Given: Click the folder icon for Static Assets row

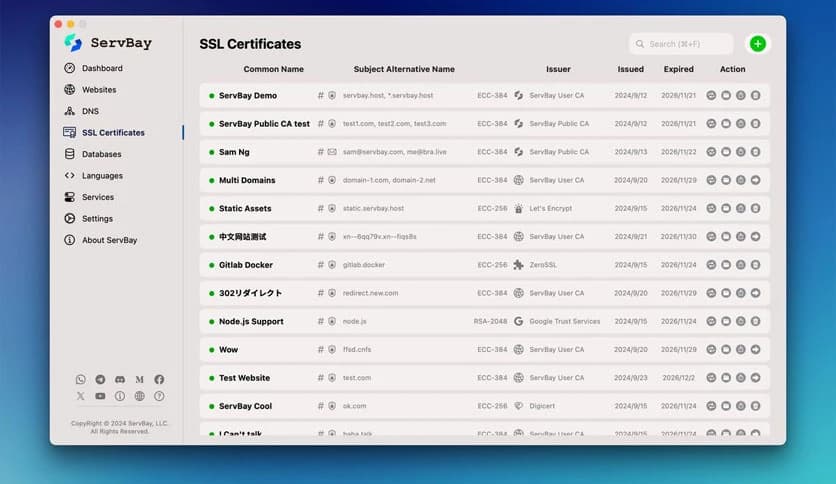Looking at the screenshot, I should [726, 209].
